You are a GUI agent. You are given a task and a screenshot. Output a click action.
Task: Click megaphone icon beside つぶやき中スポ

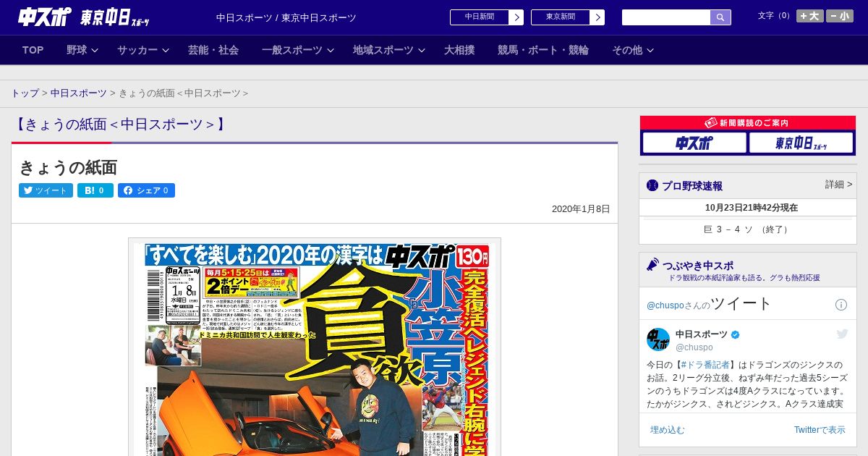pos(652,265)
